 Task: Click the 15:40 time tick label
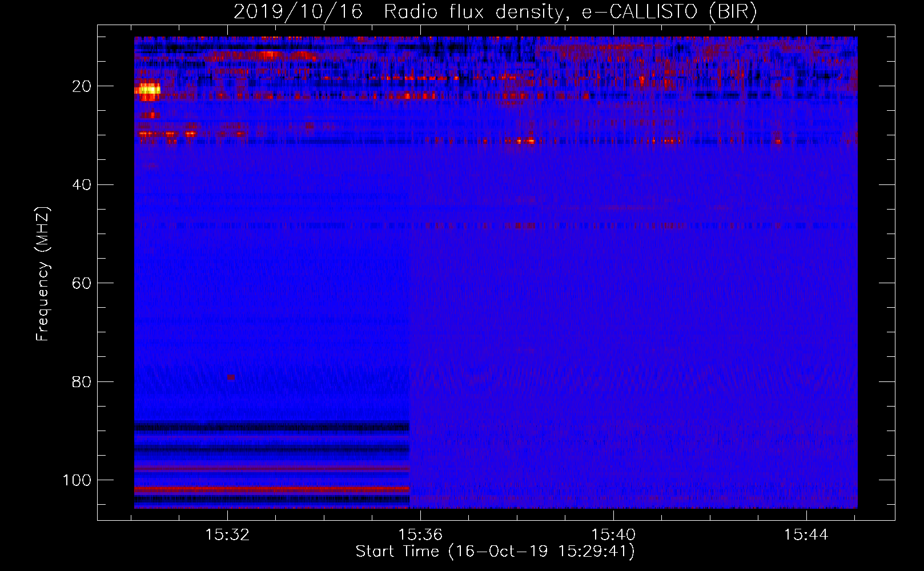pyautogui.click(x=613, y=535)
